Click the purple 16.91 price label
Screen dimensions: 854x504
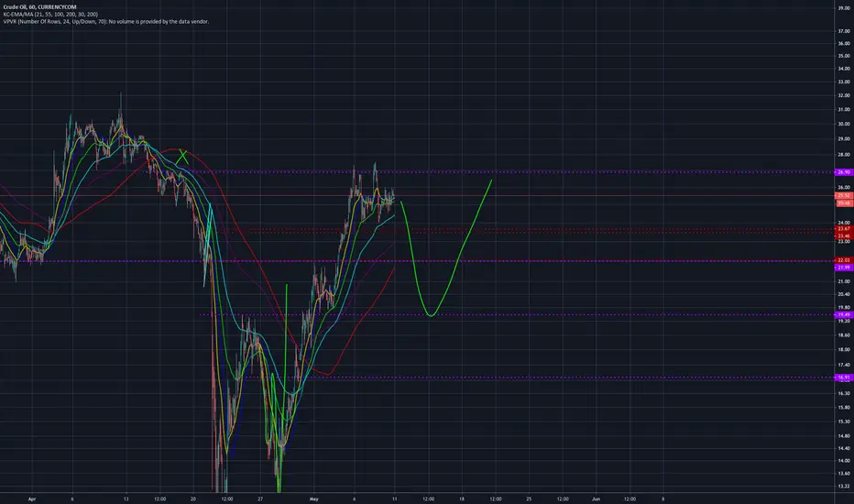point(844,377)
